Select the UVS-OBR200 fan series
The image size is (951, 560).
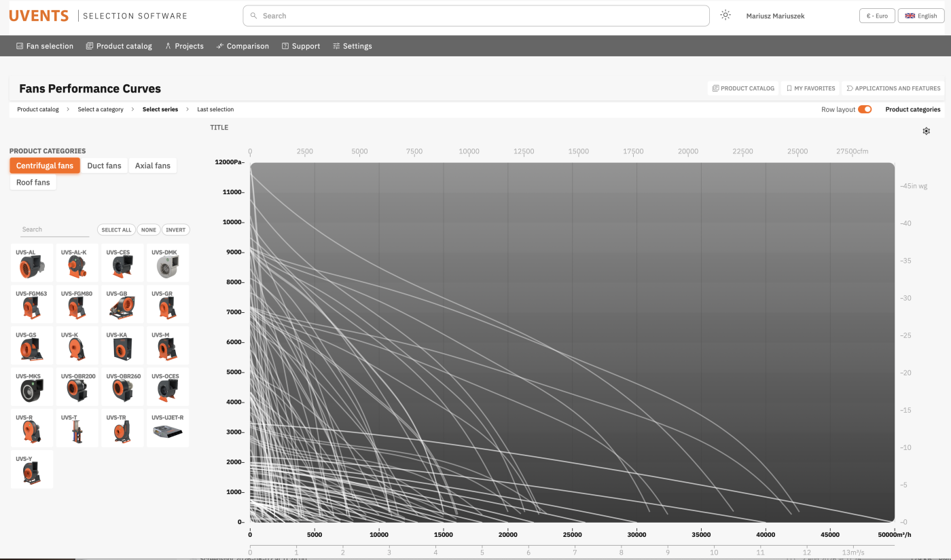[x=77, y=387]
